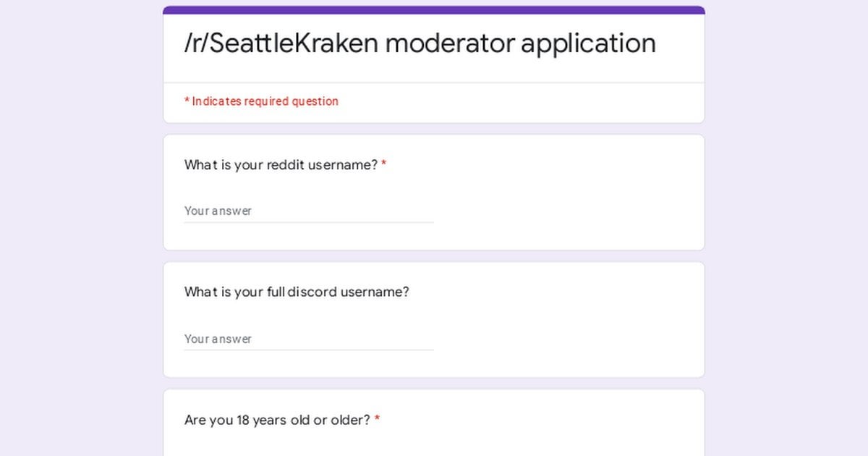Click the word "application" in the form title

tap(588, 43)
